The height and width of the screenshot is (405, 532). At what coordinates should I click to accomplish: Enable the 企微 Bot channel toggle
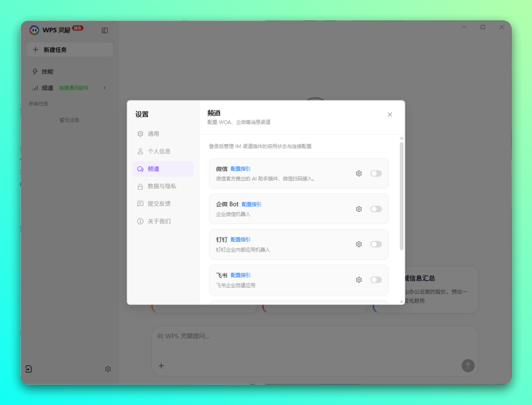(376, 208)
